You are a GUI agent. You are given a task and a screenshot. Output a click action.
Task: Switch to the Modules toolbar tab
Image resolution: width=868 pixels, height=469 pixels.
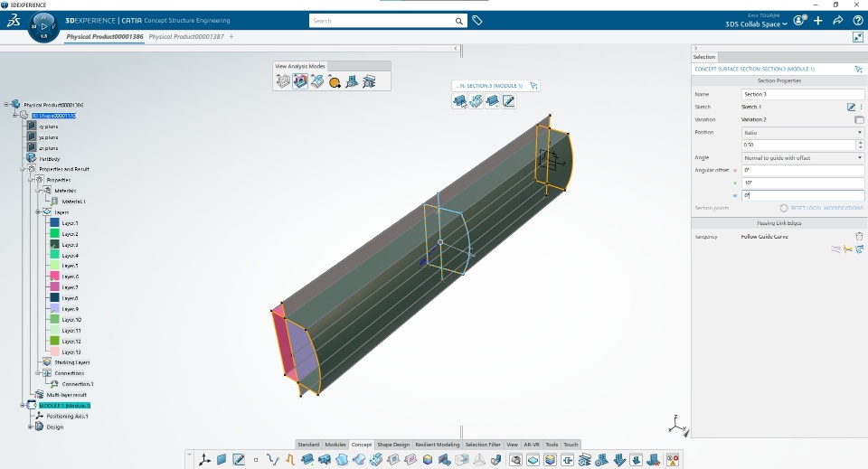click(x=335, y=445)
